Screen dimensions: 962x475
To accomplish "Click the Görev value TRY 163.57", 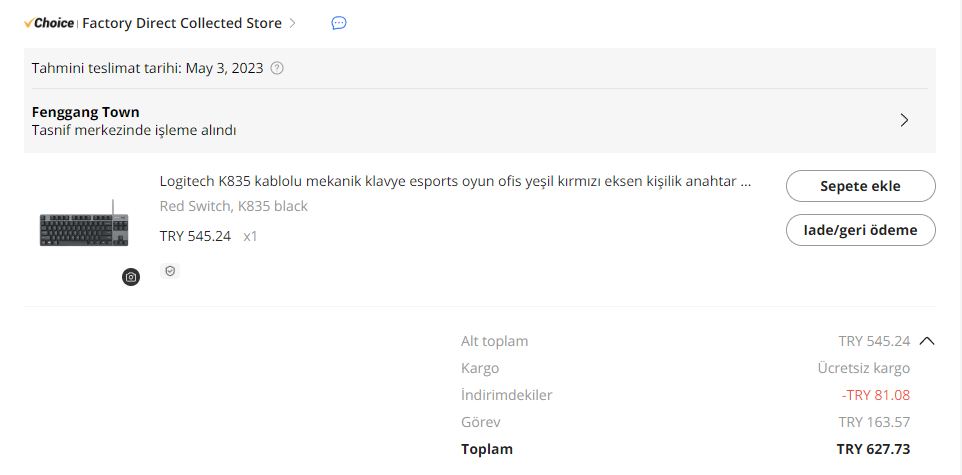I will (x=874, y=422).
